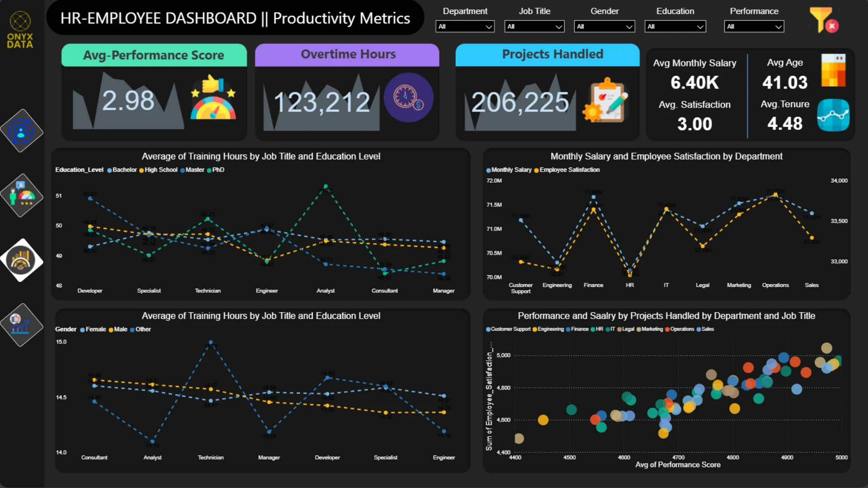
Task: Click the 3.00 average satisfaction value
Action: tap(695, 124)
